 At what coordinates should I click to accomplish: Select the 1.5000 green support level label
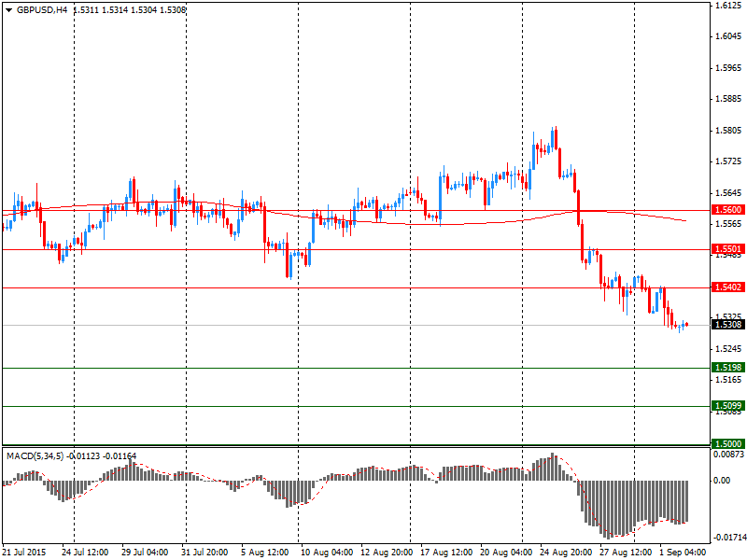click(728, 443)
